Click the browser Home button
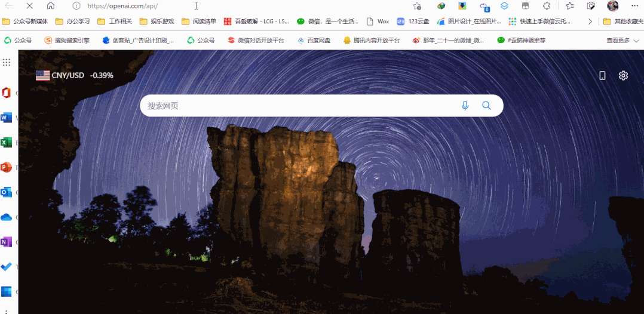The height and width of the screenshot is (314, 644). click(x=50, y=6)
